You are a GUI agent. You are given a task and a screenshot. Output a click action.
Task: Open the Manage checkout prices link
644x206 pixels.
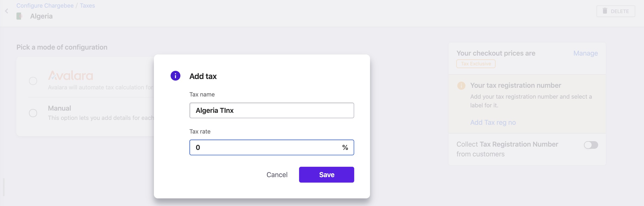(x=586, y=53)
